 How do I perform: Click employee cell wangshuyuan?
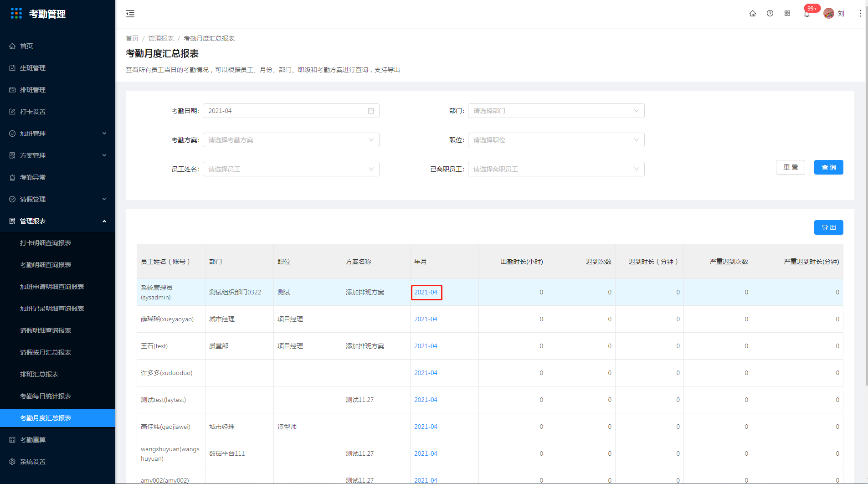170,453
